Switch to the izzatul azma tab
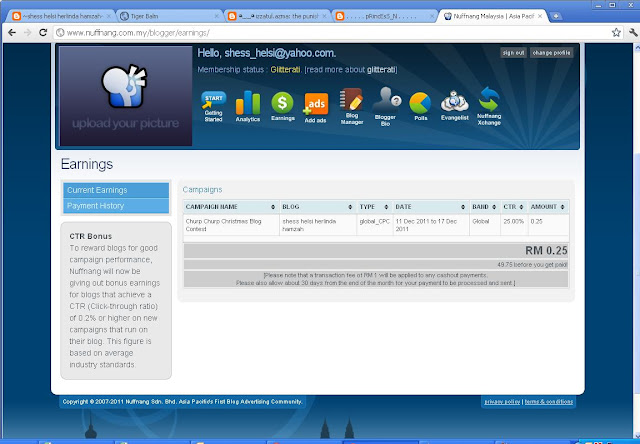The width and height of the screenshot is (640, 444). 278,16
